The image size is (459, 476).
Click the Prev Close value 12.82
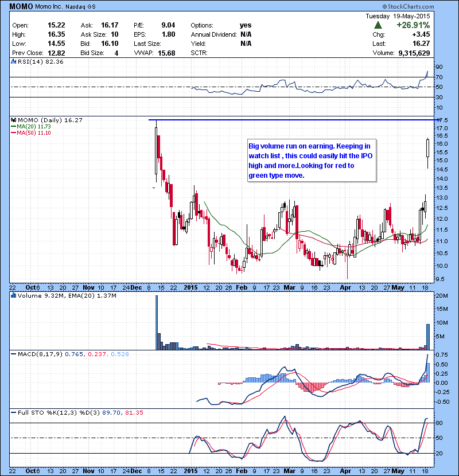(56, 53)
